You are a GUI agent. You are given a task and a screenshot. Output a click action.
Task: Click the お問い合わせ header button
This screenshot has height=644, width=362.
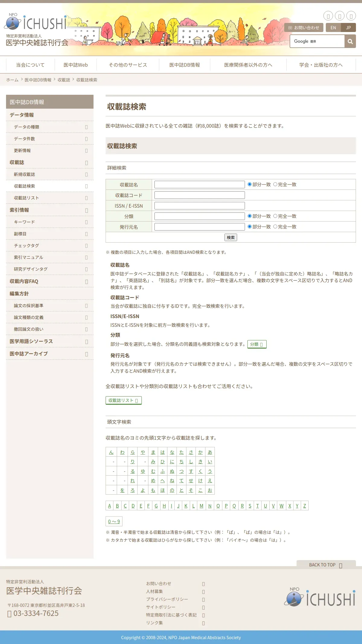tap(304, 27)
